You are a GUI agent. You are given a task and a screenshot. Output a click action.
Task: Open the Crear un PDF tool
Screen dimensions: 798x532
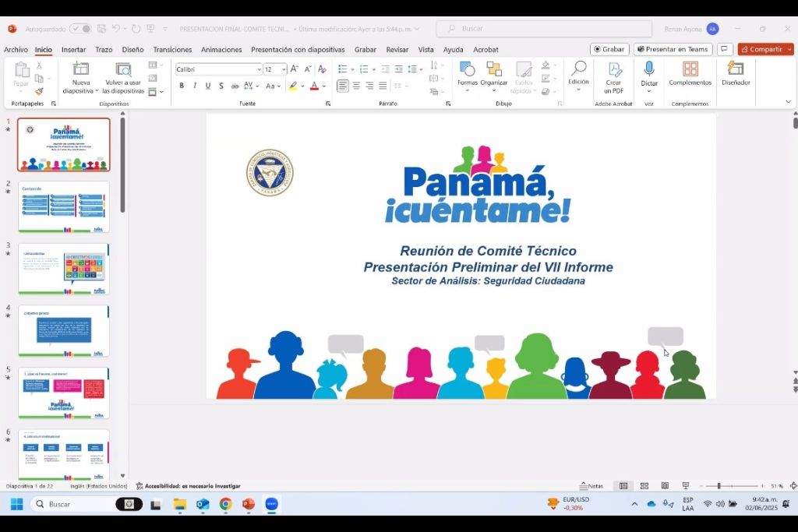(614, 78)
